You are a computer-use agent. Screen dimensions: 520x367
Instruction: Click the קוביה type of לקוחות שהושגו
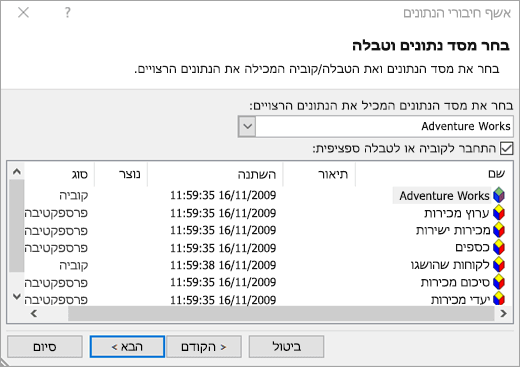tap(74, 265)
